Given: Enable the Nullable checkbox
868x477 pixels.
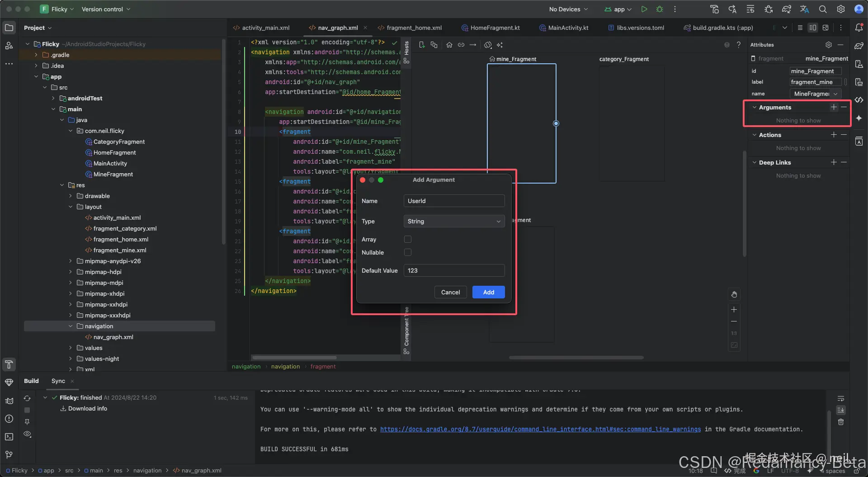Looking at the screenshot, I should 408,252.
